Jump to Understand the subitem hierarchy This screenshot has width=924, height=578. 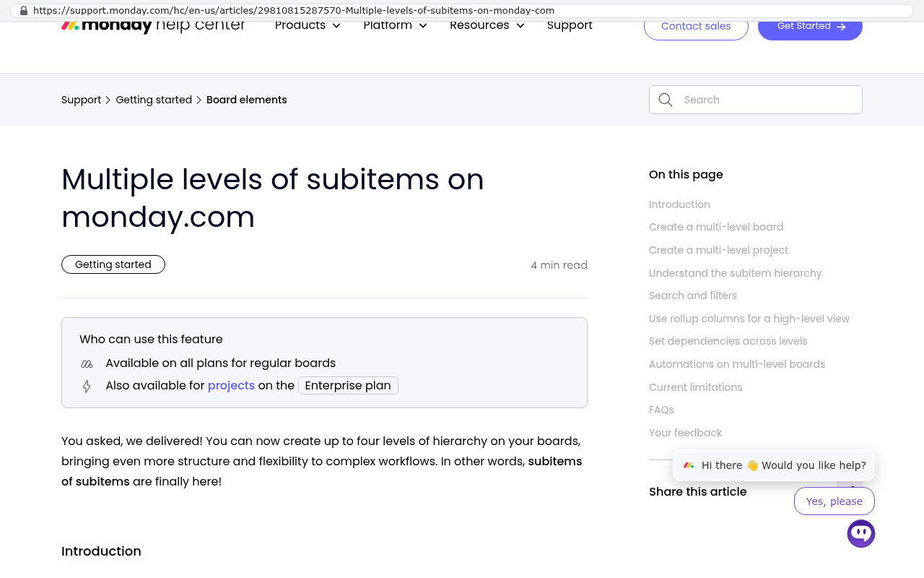[x=736, y=273]
